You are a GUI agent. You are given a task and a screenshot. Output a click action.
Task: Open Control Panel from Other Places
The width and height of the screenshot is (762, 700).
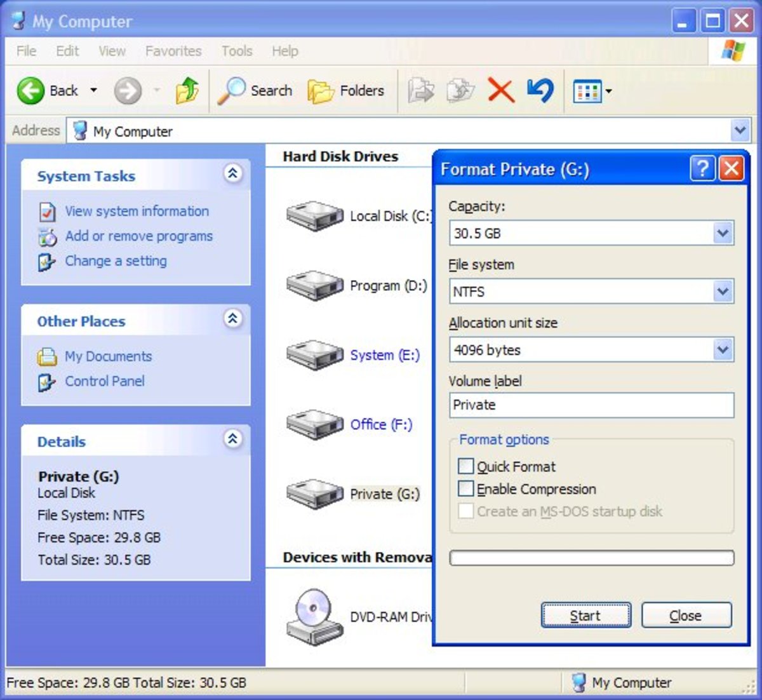tap(104, 381)
